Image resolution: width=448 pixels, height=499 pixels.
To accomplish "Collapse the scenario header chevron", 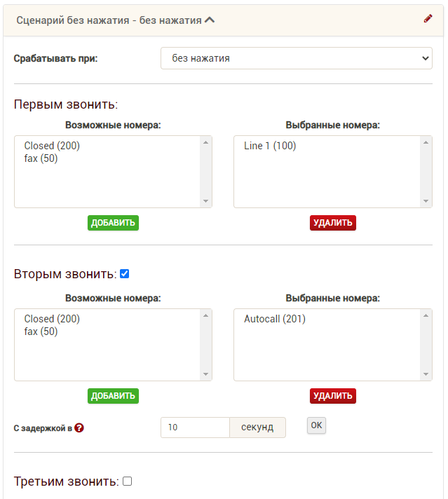I will point(210,20).
